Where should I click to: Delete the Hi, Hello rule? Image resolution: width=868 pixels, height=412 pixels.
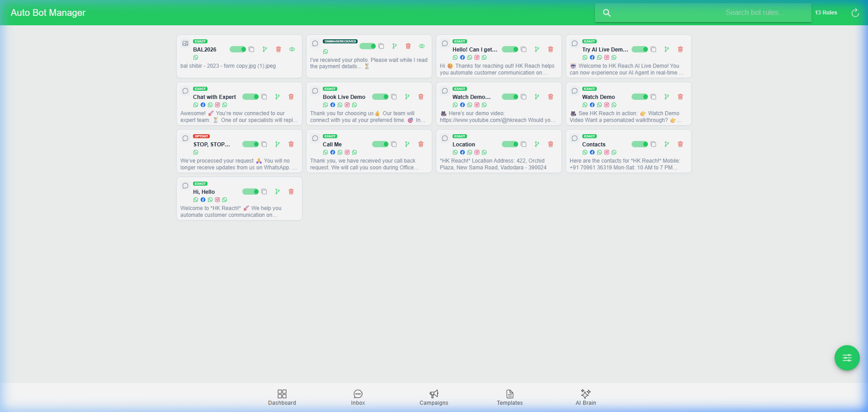point(291,192)
